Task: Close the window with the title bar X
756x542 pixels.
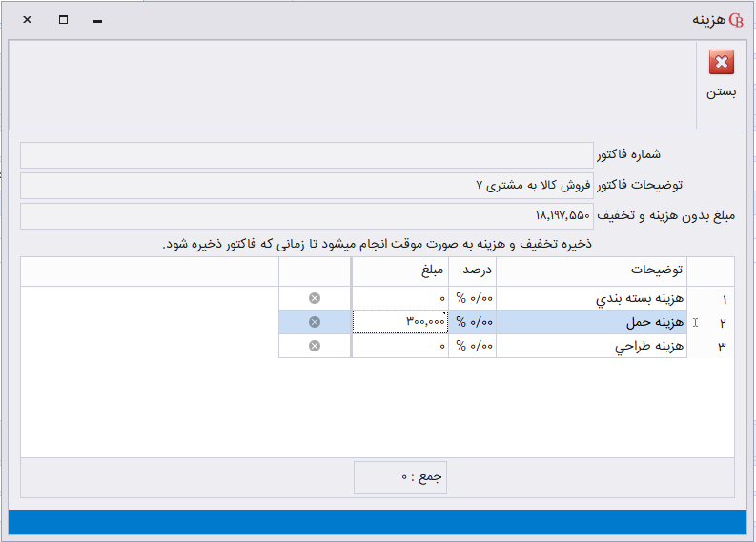Action: click(28, 20)
